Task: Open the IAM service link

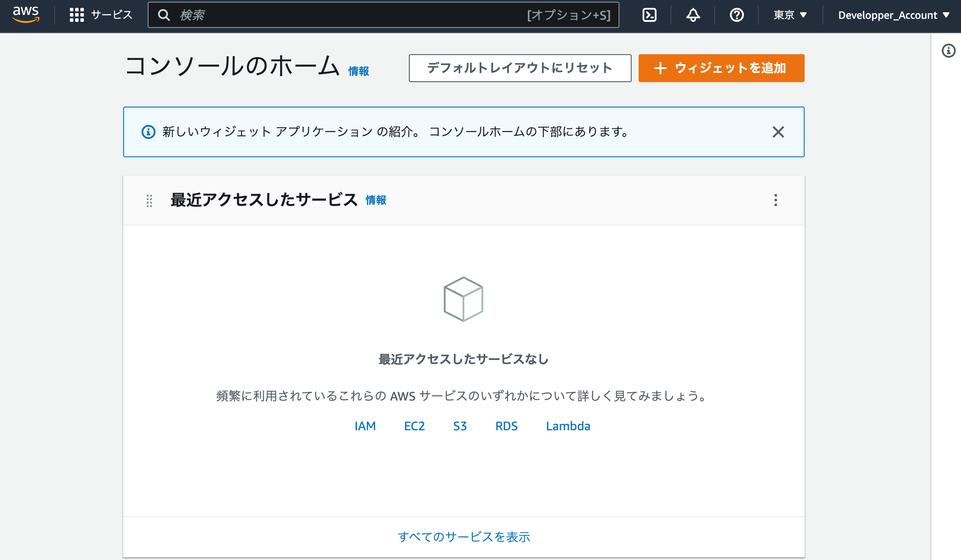Action: click(x=365, y=426)
